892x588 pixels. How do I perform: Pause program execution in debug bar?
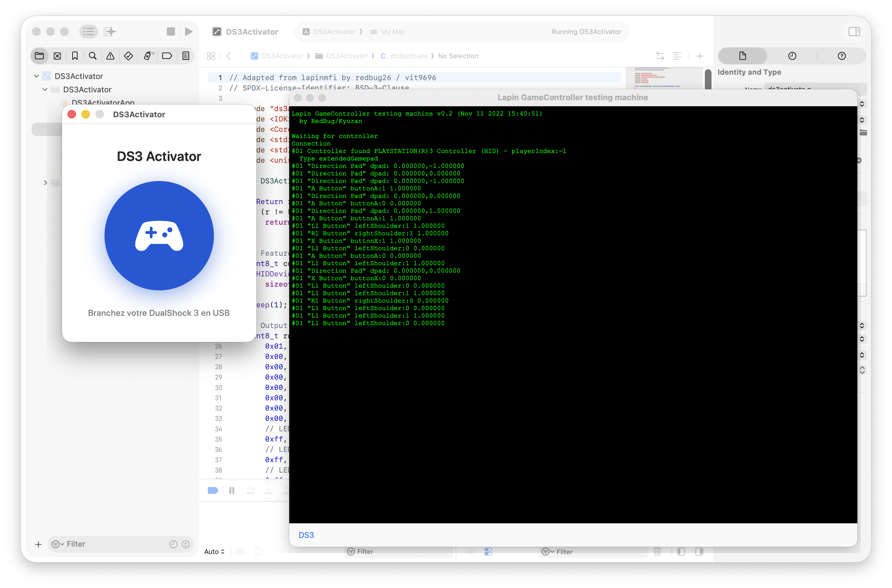pos(232,491)
